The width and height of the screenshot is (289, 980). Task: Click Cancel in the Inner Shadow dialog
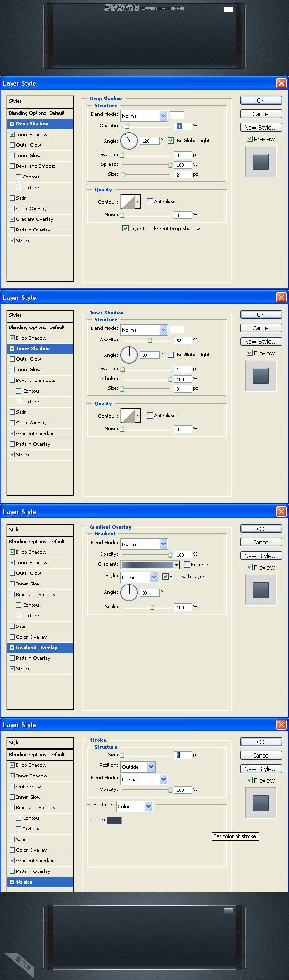(x=261, y=328)
